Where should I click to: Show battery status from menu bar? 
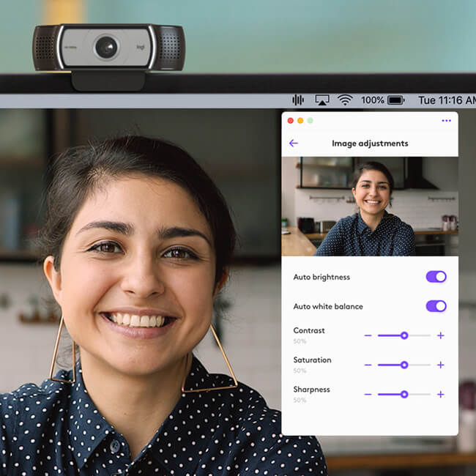click(395, 100)
